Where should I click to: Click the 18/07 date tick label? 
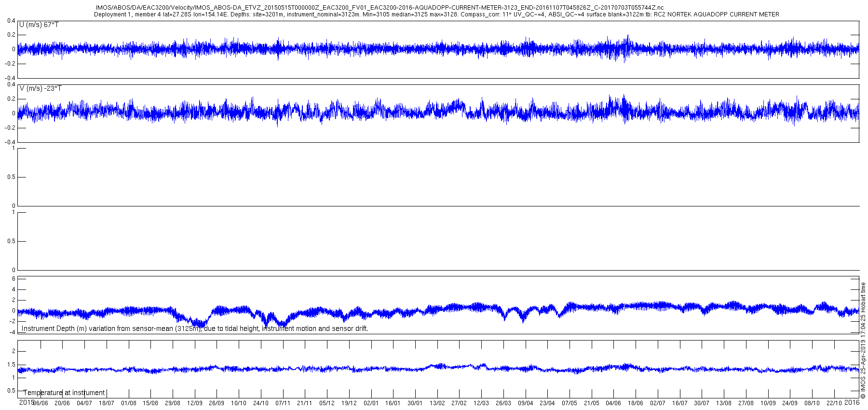107,403
